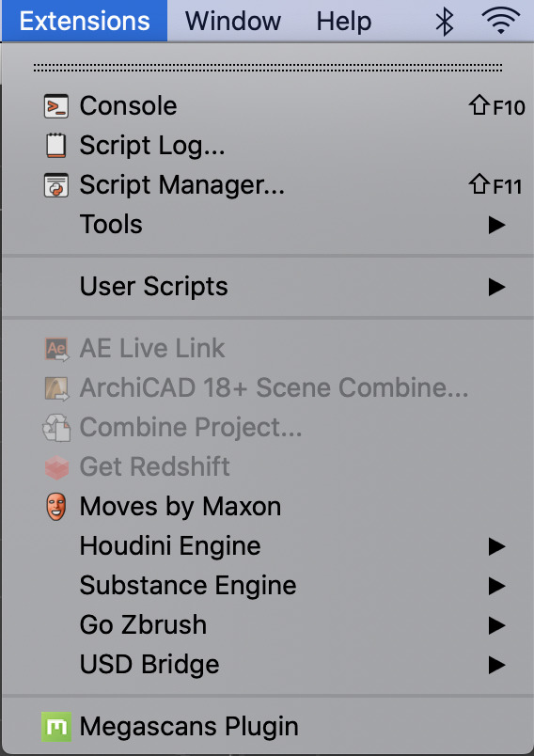Click the ArchiCAD Scene Combine icon
Screen dimensions: 534x756
tap(56, 388)
